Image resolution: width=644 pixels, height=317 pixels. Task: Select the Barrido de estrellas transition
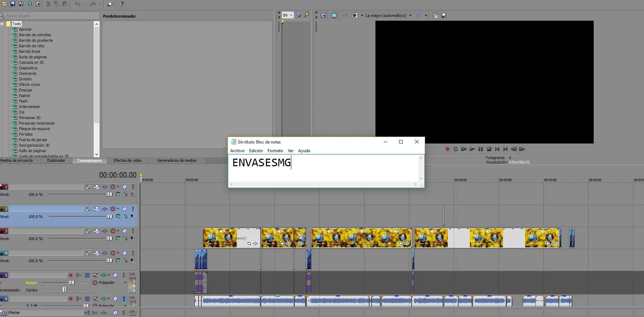(x=35, y=35)
